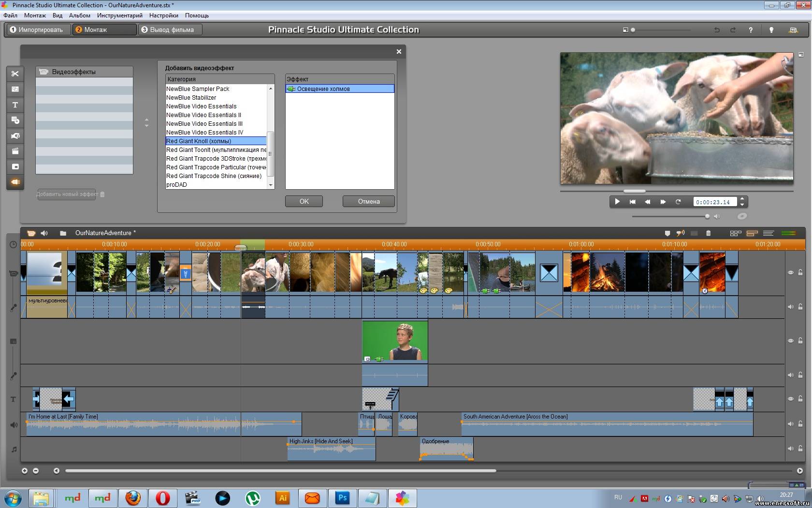Open the disc menu tool
The image size is (812, 508).
(15, 120)
